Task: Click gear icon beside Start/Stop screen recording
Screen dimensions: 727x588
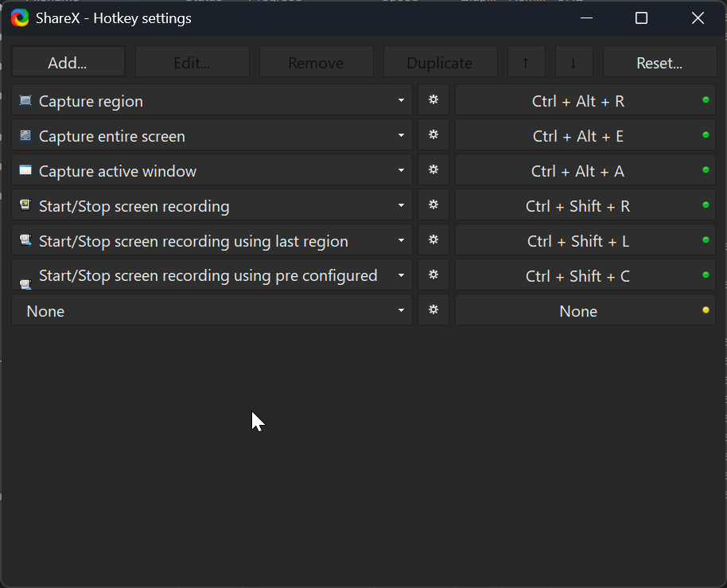Action: click(433, 205)
